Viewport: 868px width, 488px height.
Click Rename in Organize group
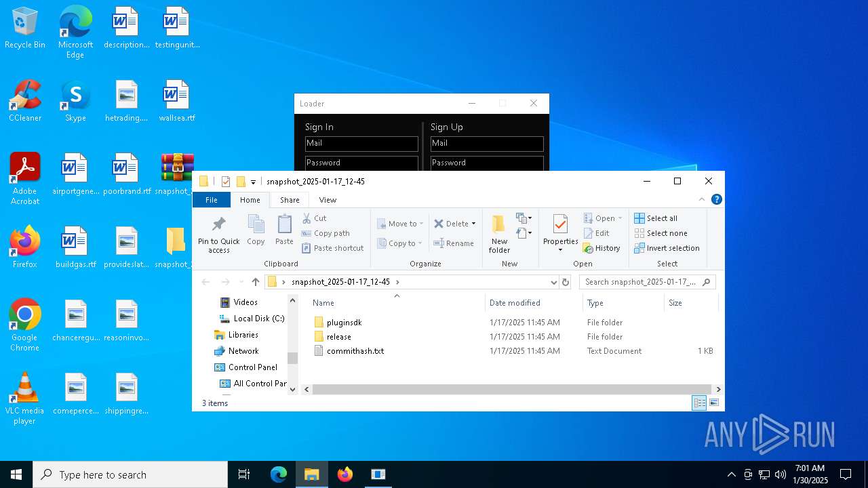(454, 243)
